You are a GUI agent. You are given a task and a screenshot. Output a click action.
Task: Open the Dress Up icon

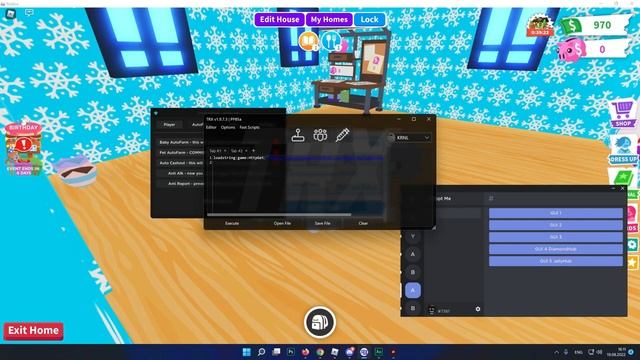pos(623,150)
